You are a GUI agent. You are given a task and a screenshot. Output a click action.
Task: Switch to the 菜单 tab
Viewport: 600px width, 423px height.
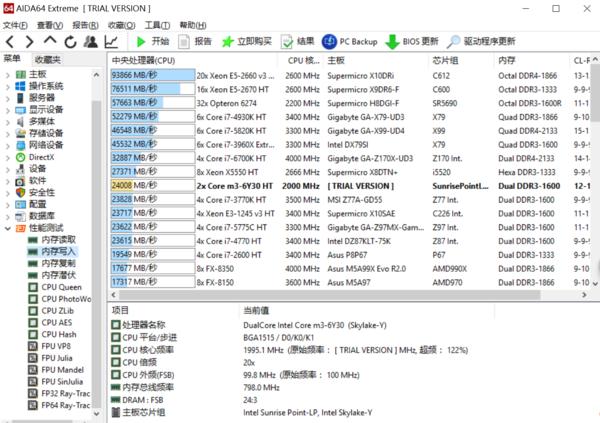(x=12, y=59)
